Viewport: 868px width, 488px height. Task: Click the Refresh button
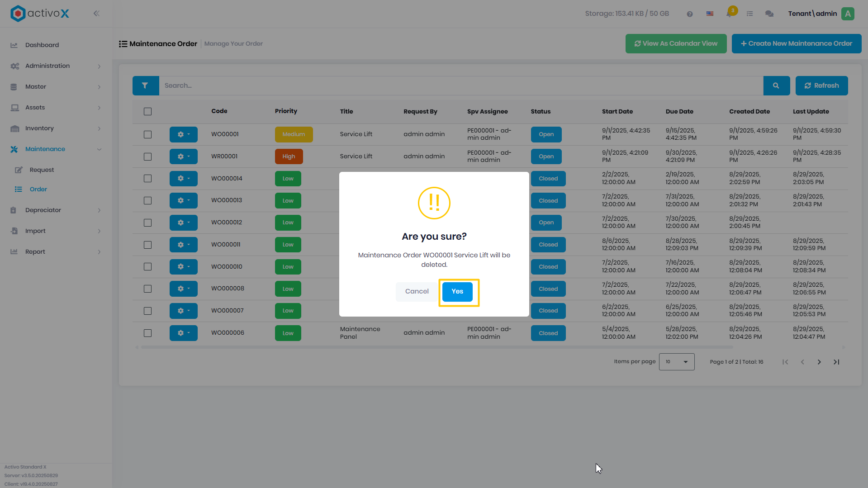pyautogui.click(x=821, y=85)
